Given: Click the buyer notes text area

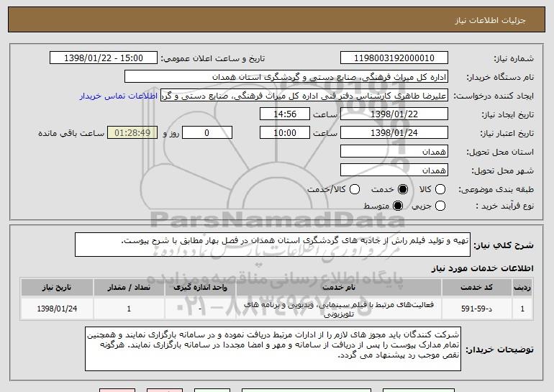Looking at the screenshot, I should pyautogui.click(x=273, y=349).
